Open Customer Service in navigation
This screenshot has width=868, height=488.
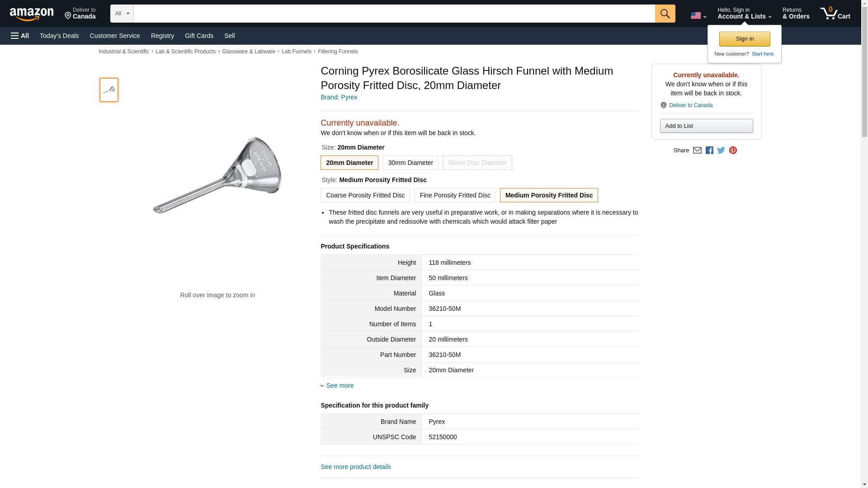click(115, 36)
